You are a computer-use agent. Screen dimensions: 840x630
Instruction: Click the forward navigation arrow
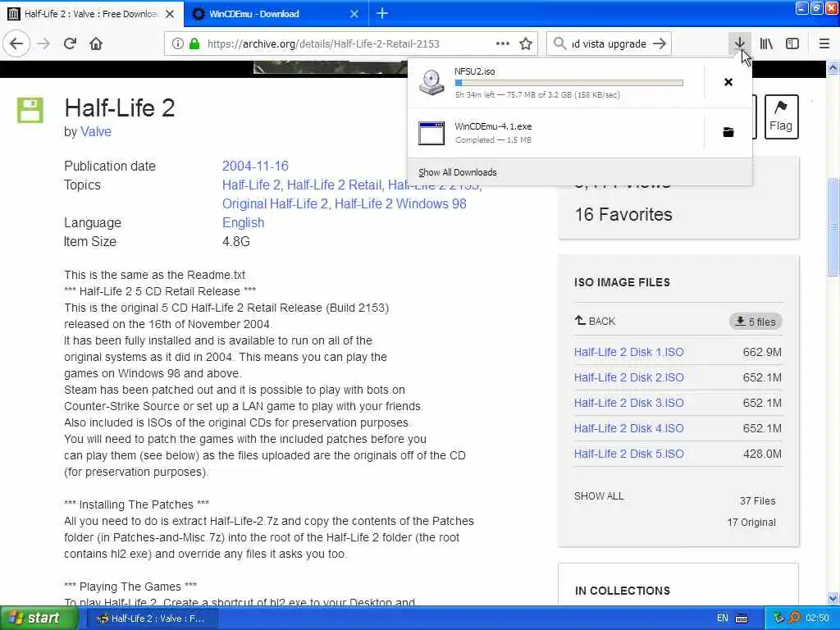pyautogui.click(x=43, y=43)
